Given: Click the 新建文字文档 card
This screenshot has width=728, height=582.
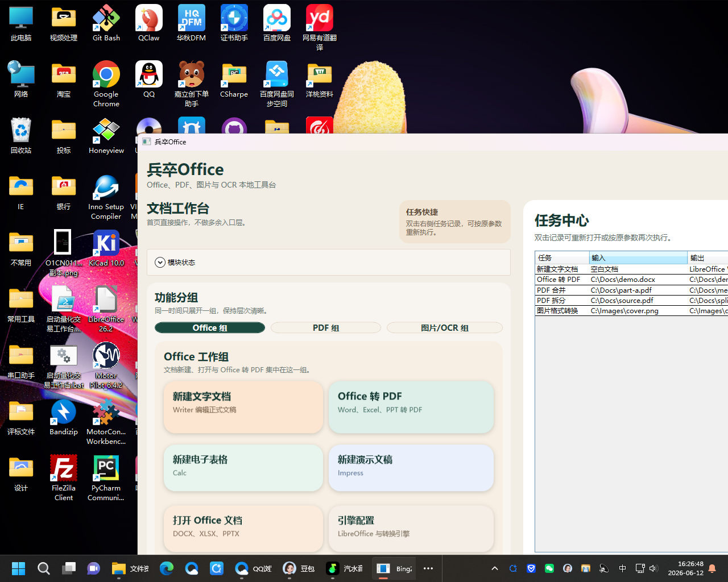Looking at the screenshot, I should pyautogui.click(x=243, y=407).
